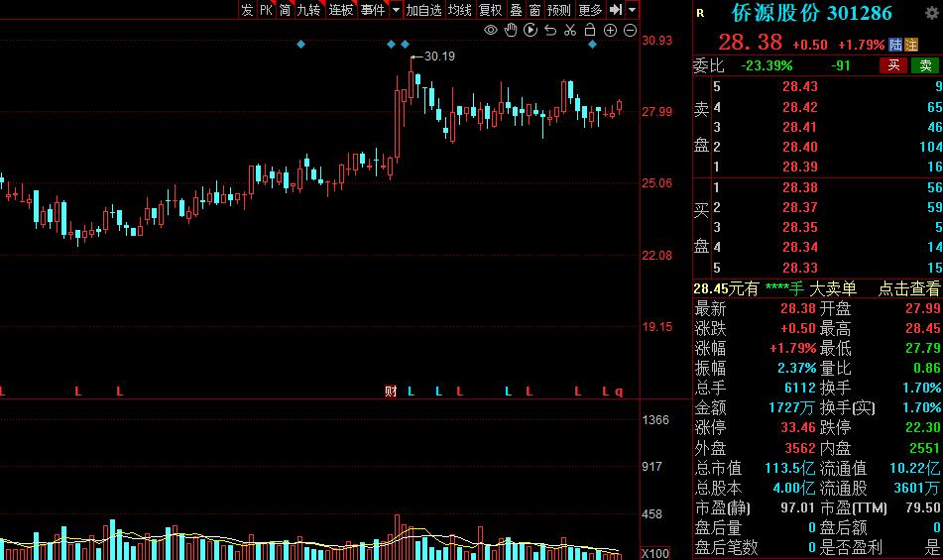Toggle the chart lock icon
The width and height of the screenshot is (943, 560).
[x=590, y=30]
